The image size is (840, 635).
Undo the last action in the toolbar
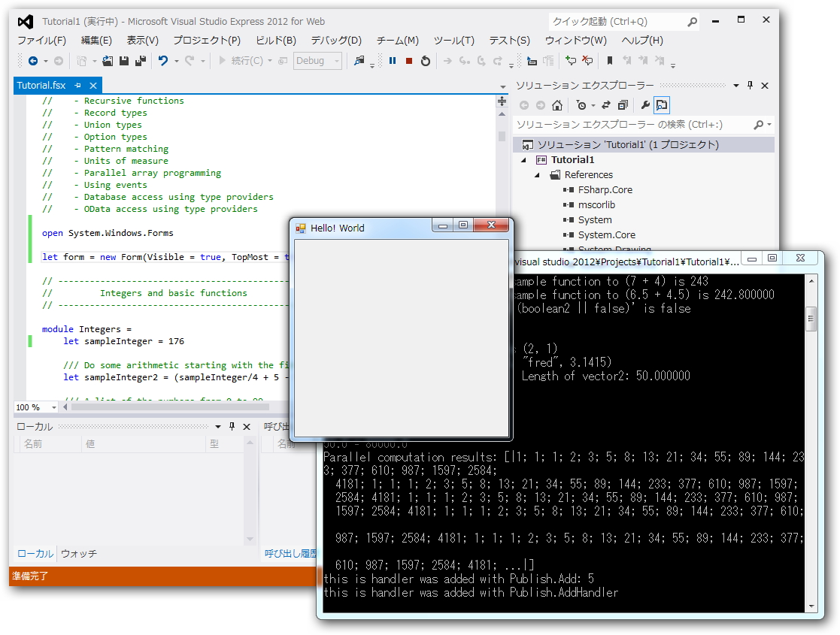point(162,61)
